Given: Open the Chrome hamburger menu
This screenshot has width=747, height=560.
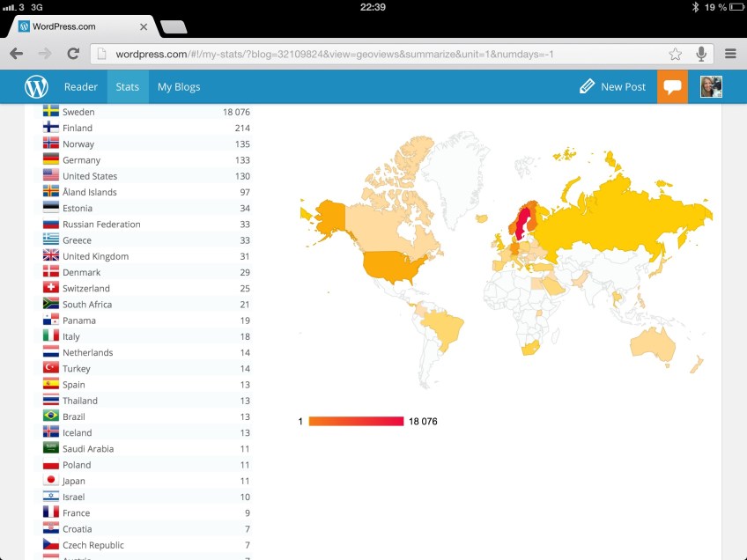Looking at the screenshot, I should [730, 54].
